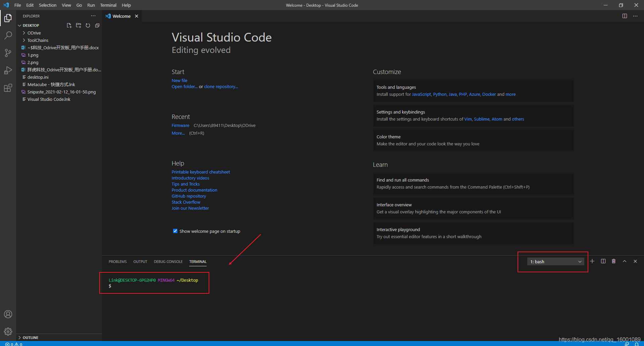Open the Run menu
The image size is (644, 346).
[91, 5]
